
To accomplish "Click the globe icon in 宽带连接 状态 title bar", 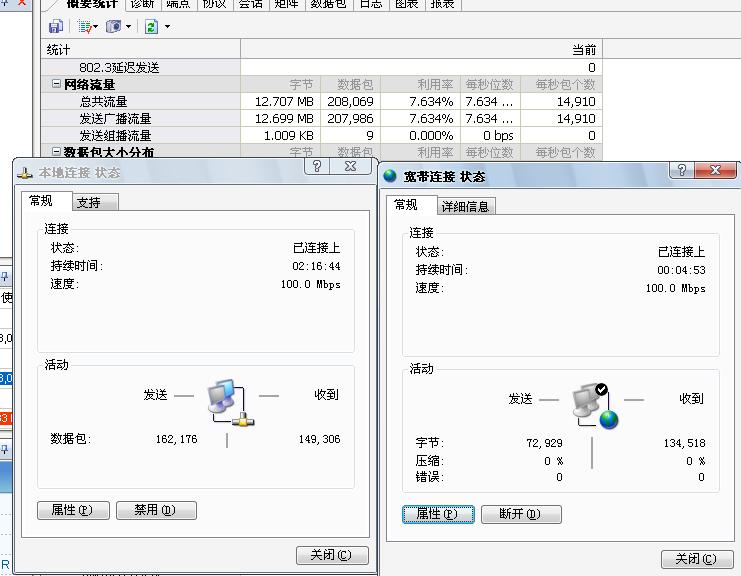I will [x=390, y=176].
